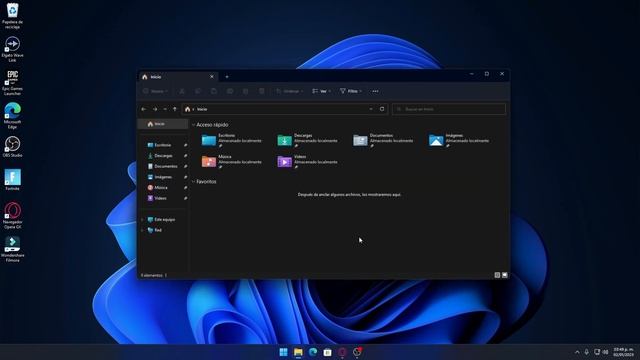The image size is (640, 360).
Task: Click the Rename toolbar icon
Action: point(230,91)
